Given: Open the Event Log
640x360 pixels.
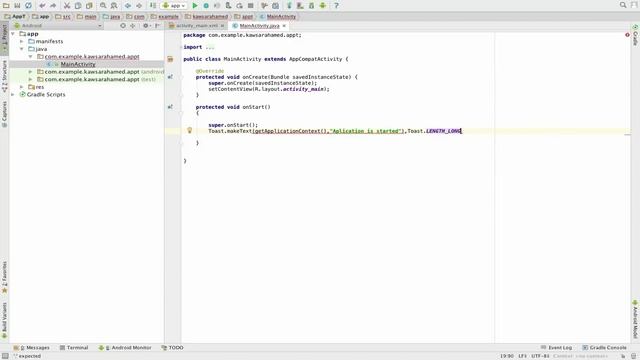Looking at the screenshot, I should [x=556, y=347].
